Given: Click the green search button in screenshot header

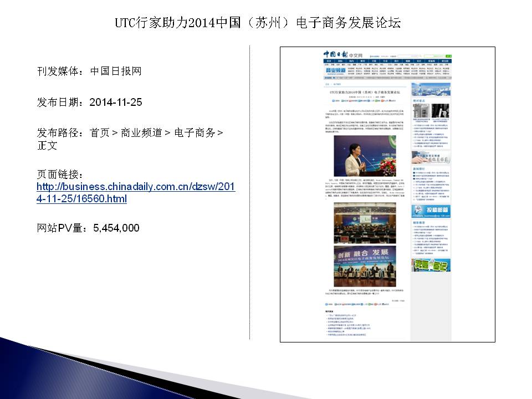Looking at the screenshot, I should pos(448,56).
